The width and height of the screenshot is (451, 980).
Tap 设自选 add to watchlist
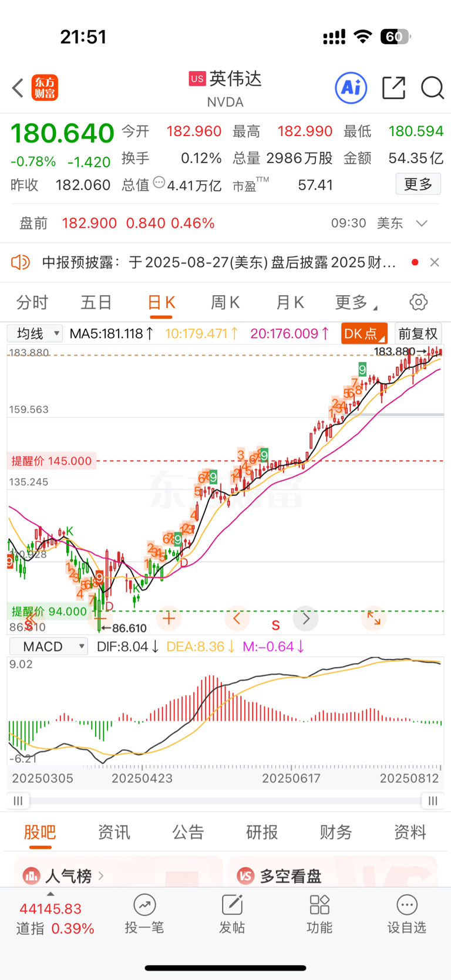407,914
